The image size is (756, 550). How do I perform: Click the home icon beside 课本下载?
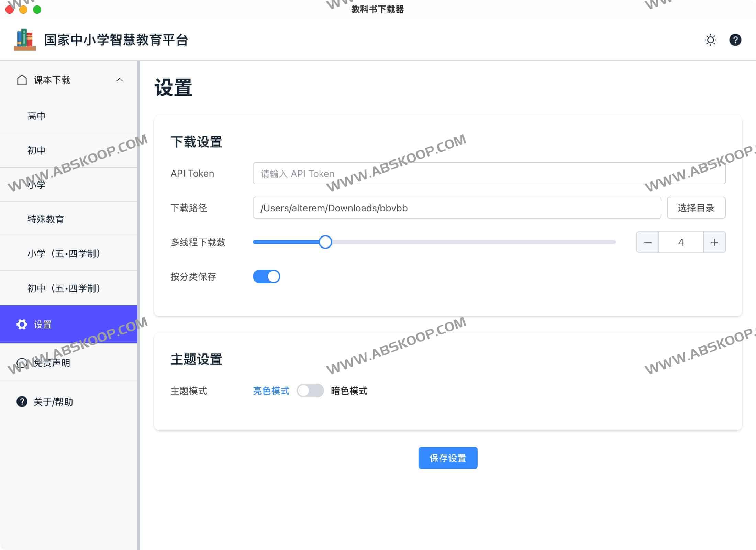pos(22,80)
